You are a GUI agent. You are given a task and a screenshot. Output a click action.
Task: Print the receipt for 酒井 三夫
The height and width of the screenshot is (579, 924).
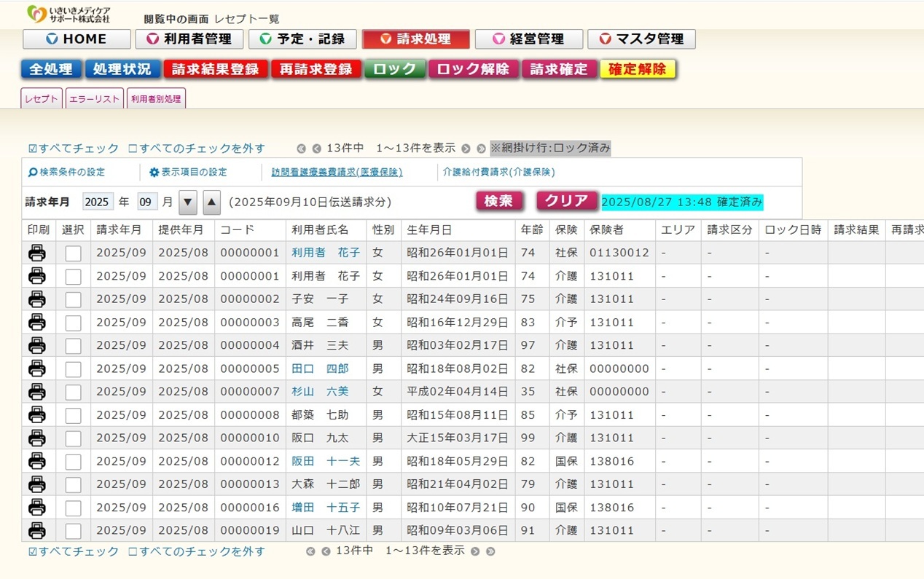tap(37, 345)
